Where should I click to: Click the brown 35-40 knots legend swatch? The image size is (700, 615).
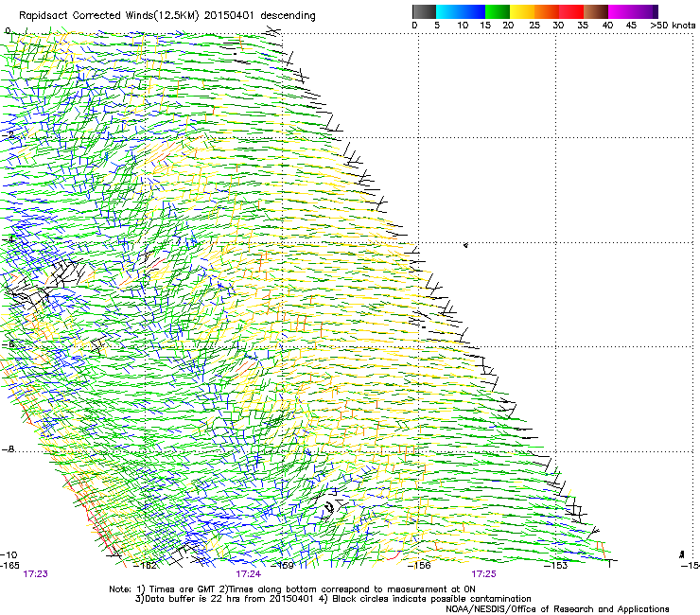596,11
